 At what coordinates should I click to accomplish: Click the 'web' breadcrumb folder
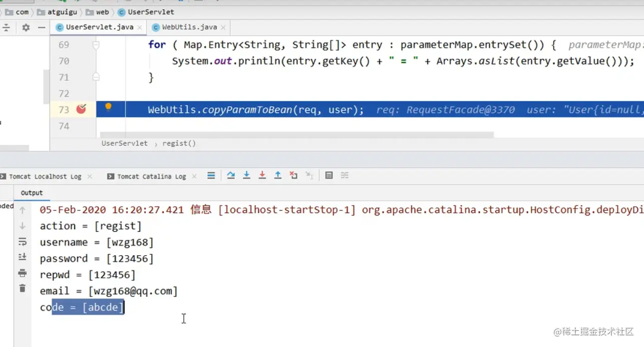(97, 12)
